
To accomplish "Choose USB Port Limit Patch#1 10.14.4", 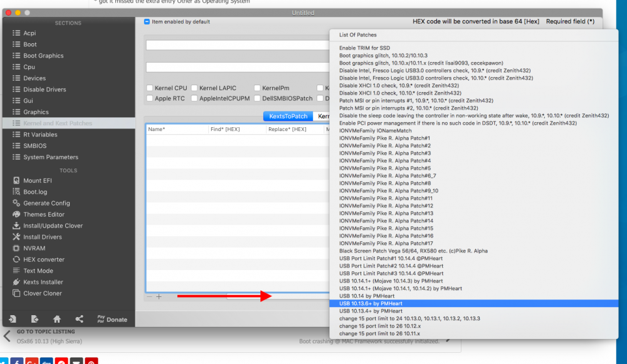I will (x=474, y=259).
